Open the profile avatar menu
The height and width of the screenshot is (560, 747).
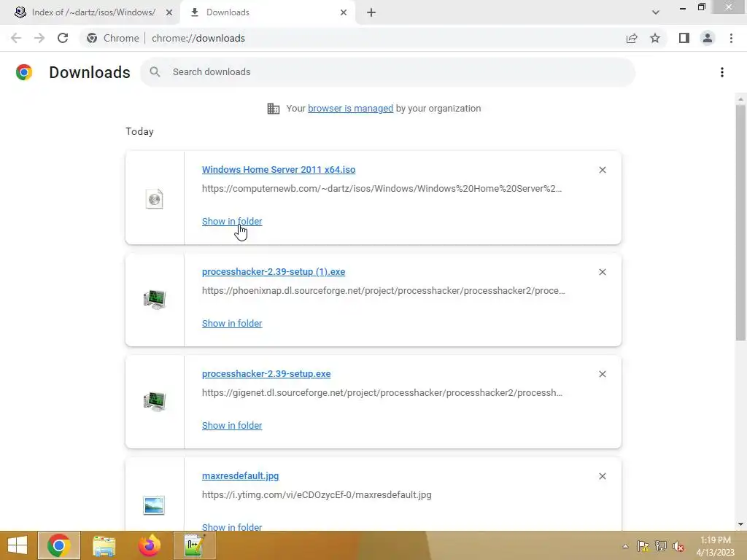(x=708, y=38)
